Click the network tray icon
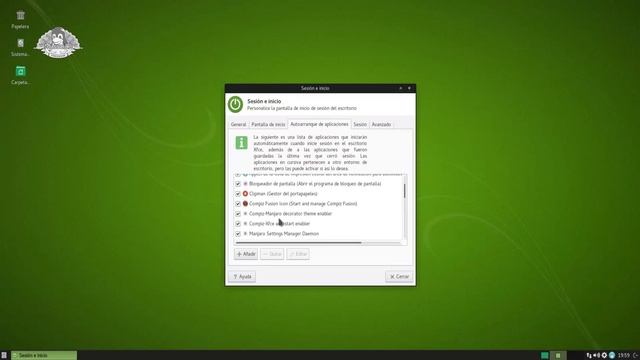The height and width of the screenshot is (360, 640). click(589, 356)
